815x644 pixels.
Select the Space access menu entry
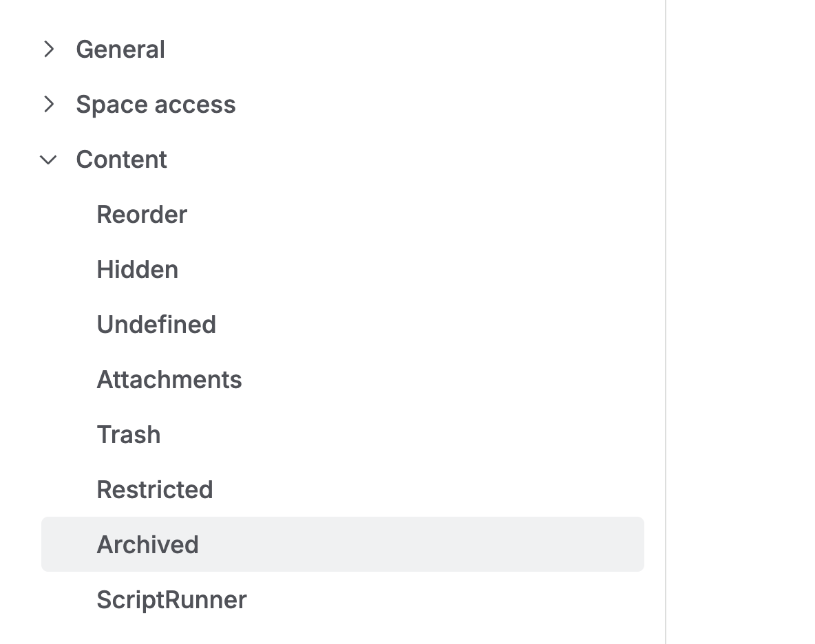point(156,104)
